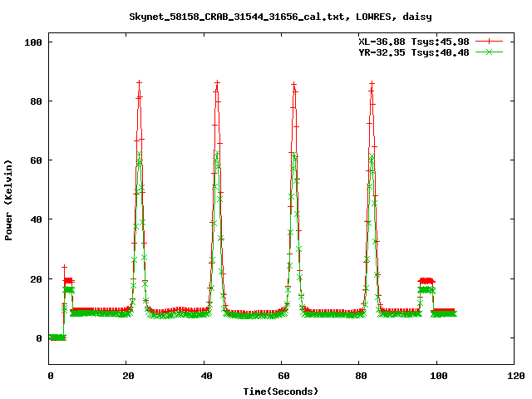Screen dimensions: 532x399
Task: Click y-axis tick label 100
Action: [x=33, y=42]
